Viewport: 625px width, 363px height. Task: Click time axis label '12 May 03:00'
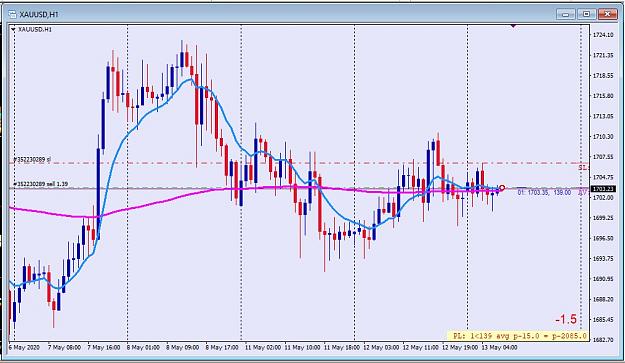click(381, 347)
